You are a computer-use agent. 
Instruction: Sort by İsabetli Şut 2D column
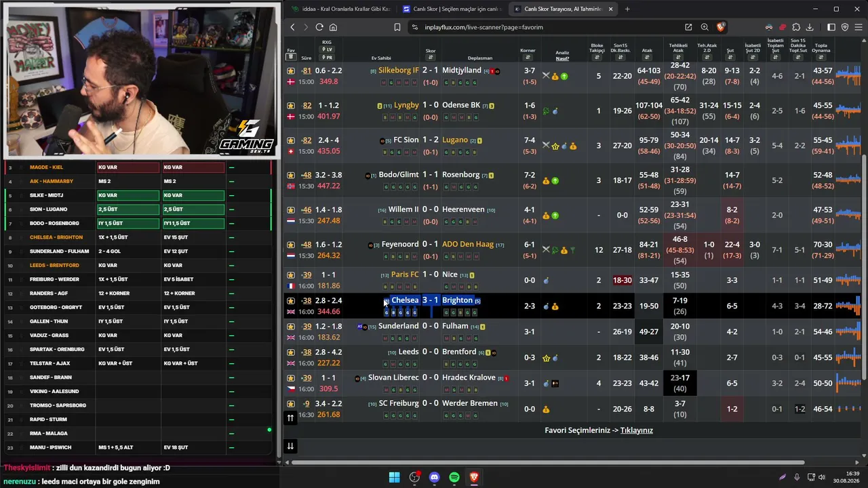tap(753, 58)
